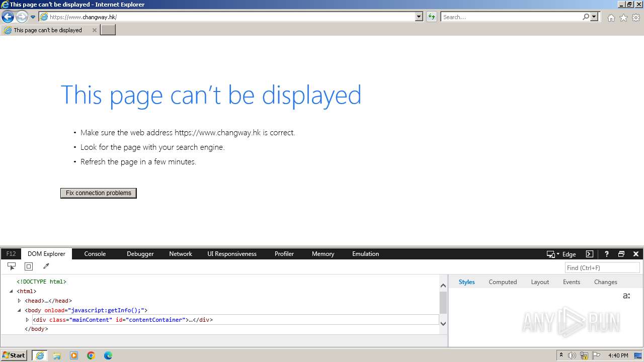644x362 pixels.
Task: Toggle the DOM element highlighting box icon
Action: pyautogui.click(x=29, y=266)
